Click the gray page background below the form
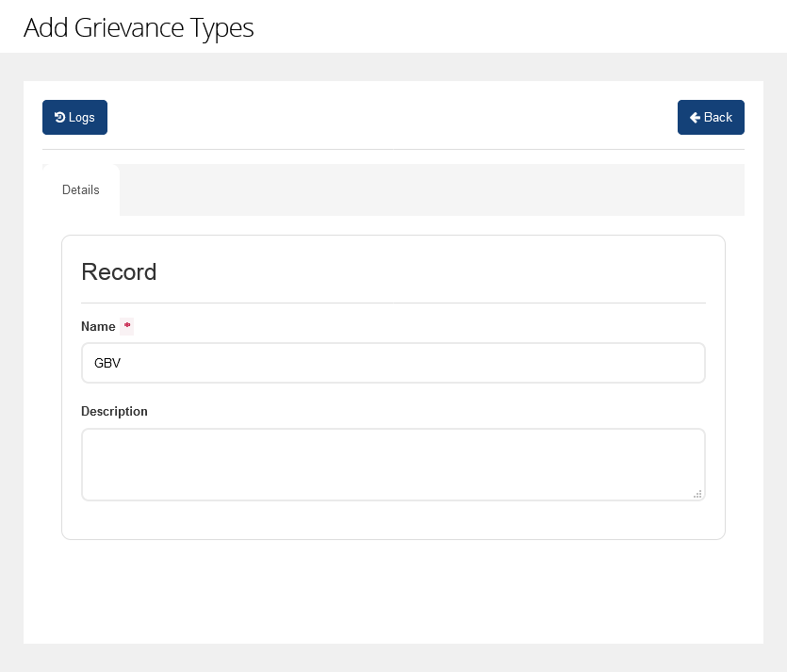 coord(393,658)
